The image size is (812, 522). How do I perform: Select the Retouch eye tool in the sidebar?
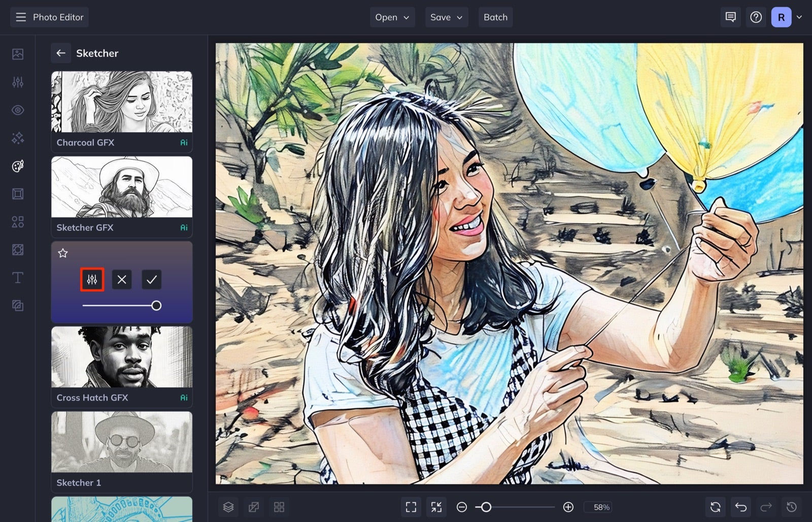point(18,110)
